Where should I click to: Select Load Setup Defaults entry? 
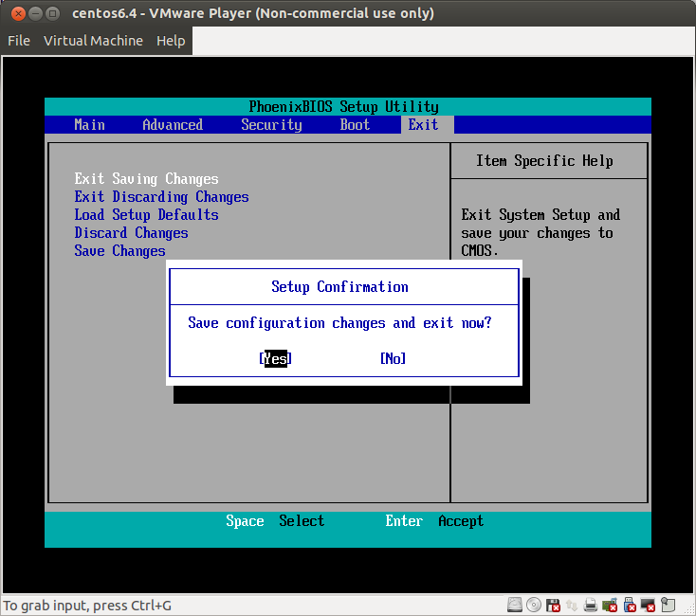[146, 214]
